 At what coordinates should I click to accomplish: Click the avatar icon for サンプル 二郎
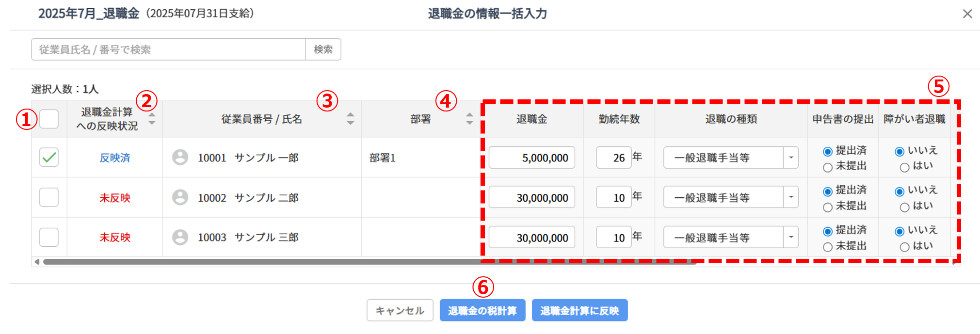coord(180,197)
